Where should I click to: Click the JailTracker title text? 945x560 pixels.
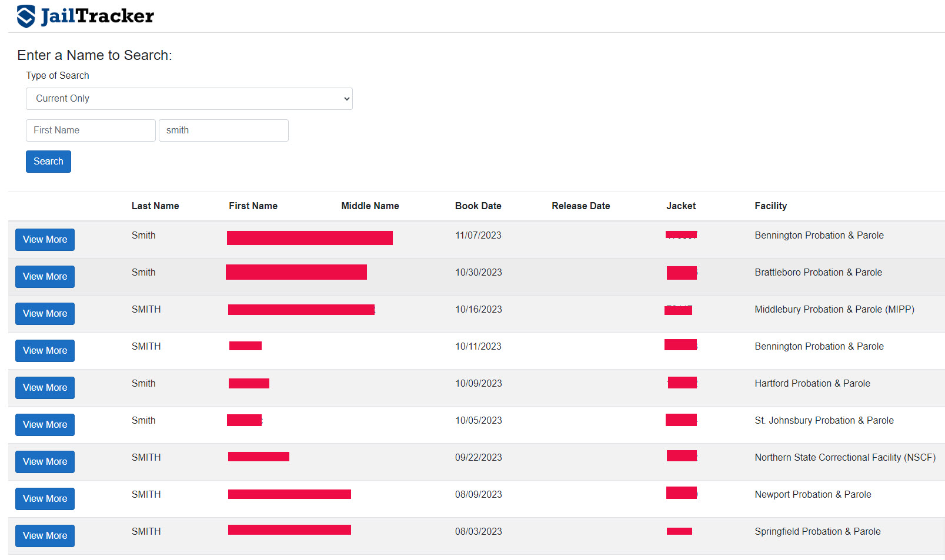pyautogui.click(x=98, y=16)
